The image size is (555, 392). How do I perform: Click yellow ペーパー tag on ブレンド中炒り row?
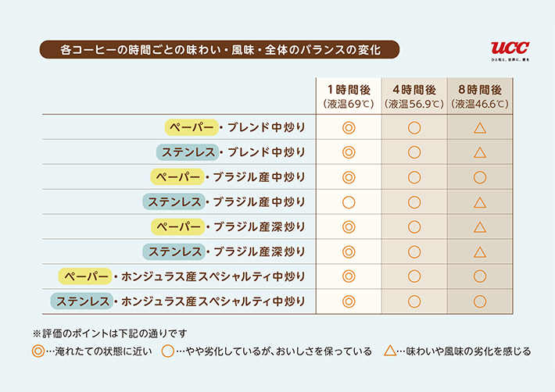tap(192, 127)
